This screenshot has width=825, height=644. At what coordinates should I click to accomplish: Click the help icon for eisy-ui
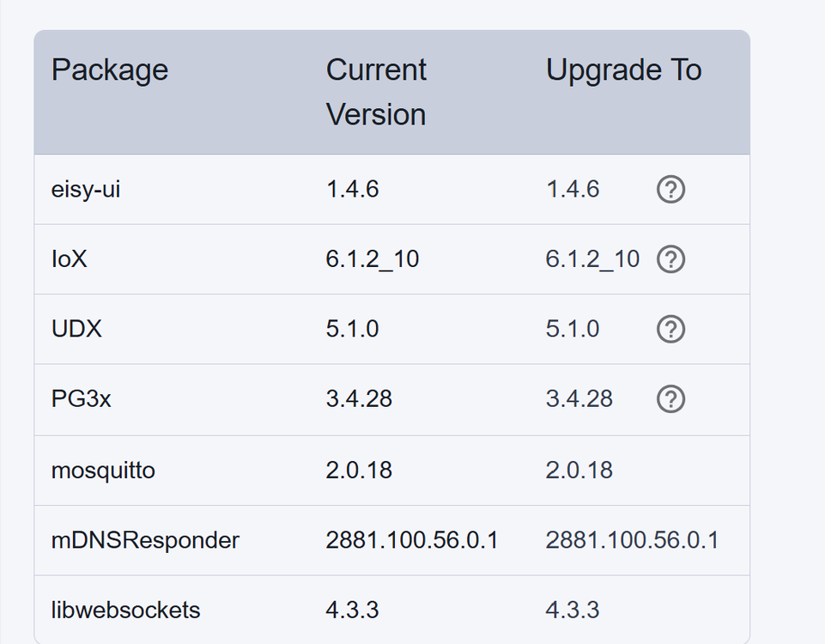pyautogui.click(x=670, y=190)
